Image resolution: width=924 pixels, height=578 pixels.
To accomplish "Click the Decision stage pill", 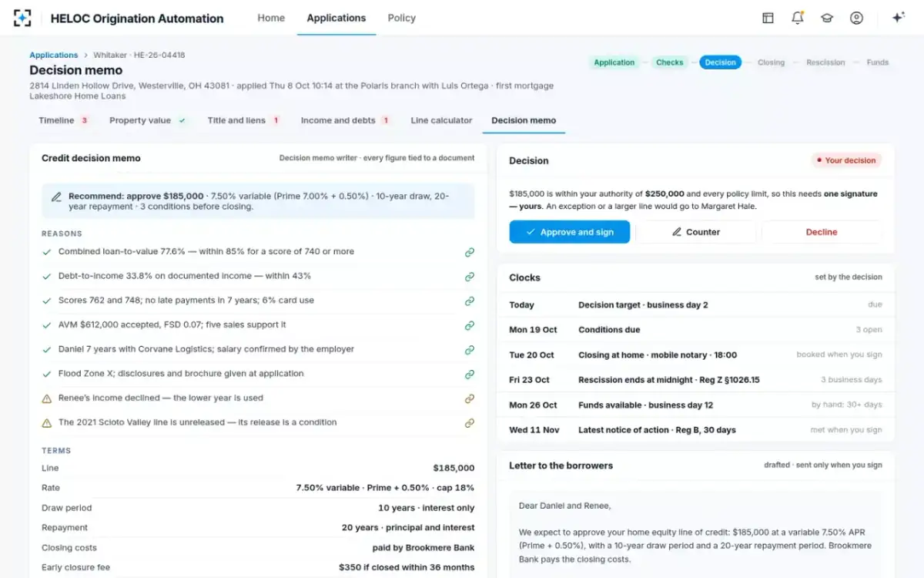I will 720,62.
